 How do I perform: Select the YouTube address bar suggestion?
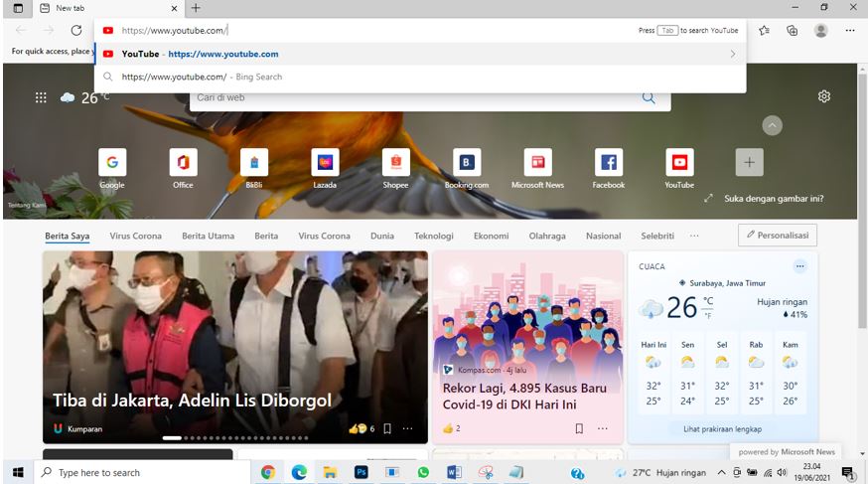(x=222, y=54)
